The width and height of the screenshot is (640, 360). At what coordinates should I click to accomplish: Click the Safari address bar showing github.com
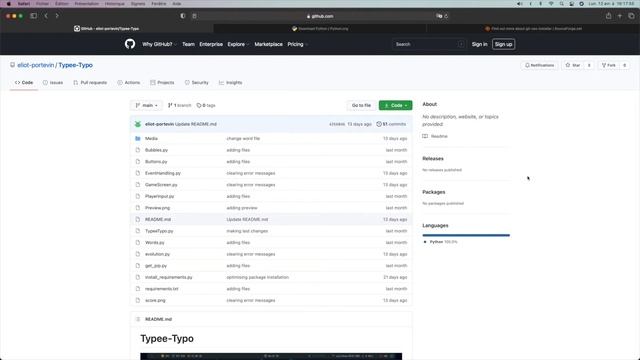pyautogui.click(x=320, y=16)
